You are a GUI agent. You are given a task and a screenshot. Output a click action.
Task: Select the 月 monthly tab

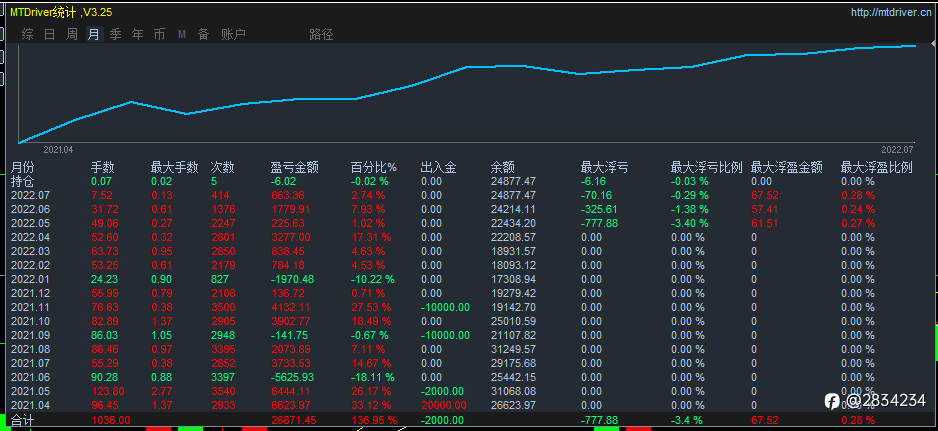coord(94,34)
